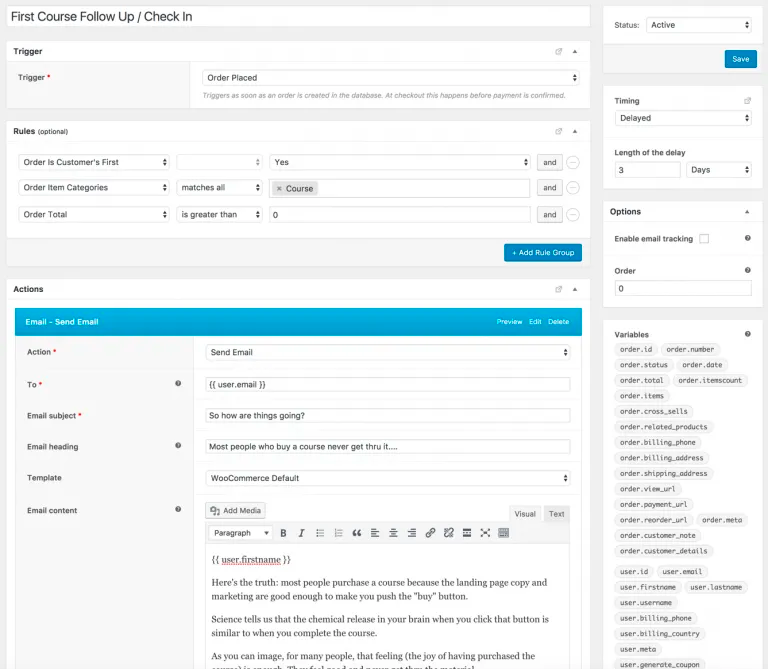The image size is (768, 669).
Task: Open the Timing dropdown set to Delayed
Action: point(683,118)
